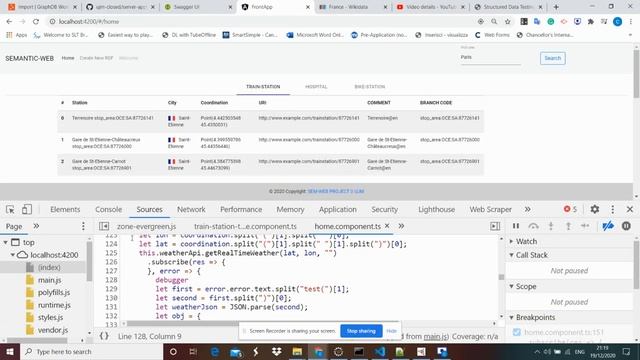Click the city search input field

pyautogui.click(x=491, y=58)
